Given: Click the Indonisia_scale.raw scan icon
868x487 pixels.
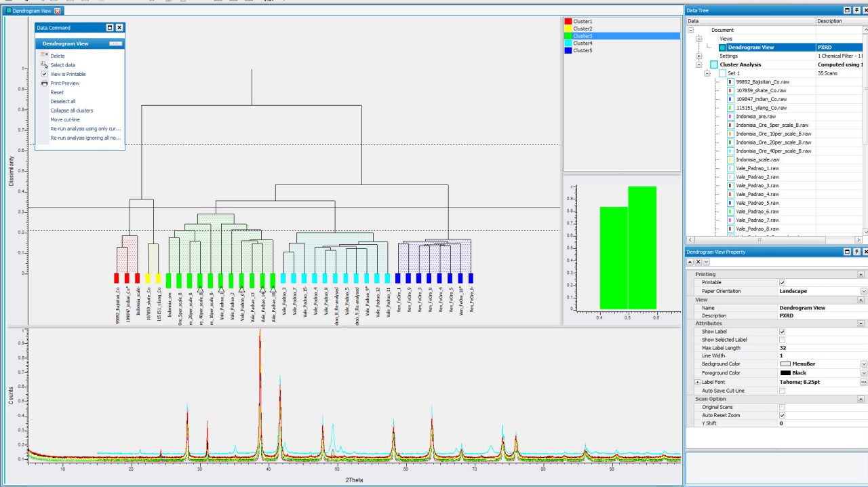Looking at the screenshot, I should point(731,160).
